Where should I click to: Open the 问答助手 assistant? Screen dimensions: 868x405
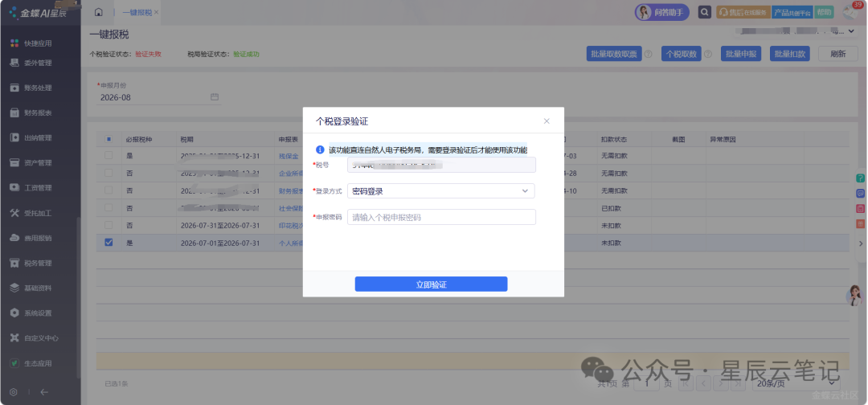661,12
